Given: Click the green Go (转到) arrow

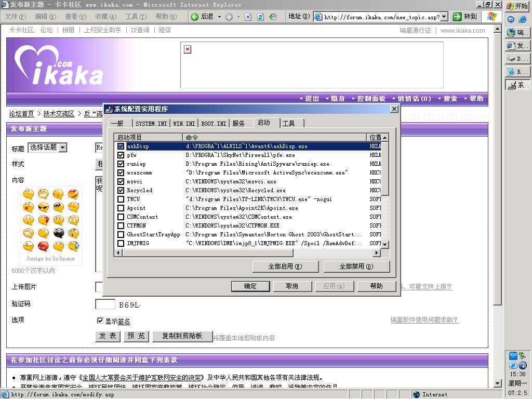Looking at the screenshot, I should [457, 16].
